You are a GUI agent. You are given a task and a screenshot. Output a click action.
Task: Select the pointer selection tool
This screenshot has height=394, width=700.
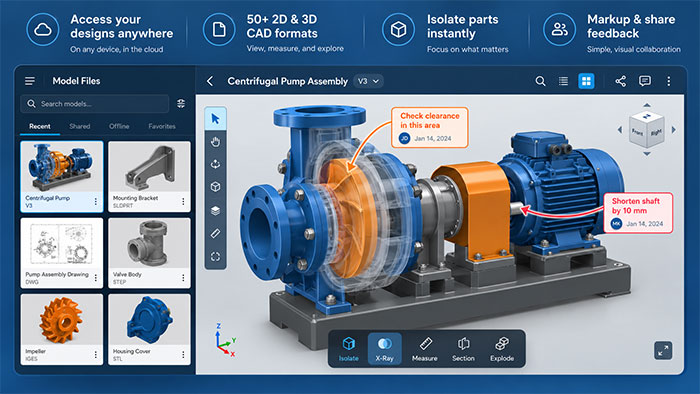point(215,119)
